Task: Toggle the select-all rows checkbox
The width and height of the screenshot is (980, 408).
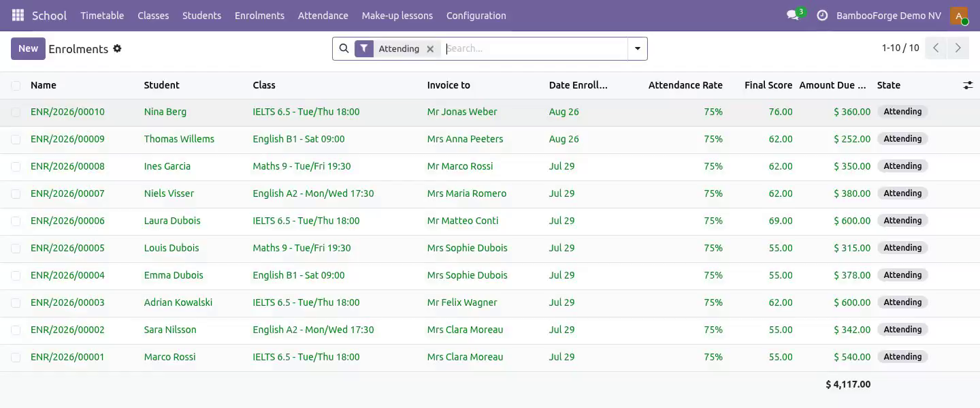Action: [16, 85]
